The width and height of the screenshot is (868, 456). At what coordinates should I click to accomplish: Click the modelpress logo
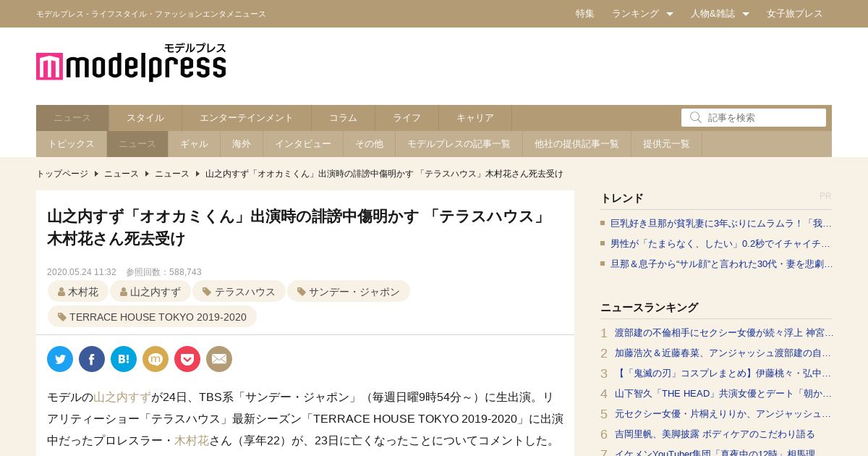pos(131,62)
